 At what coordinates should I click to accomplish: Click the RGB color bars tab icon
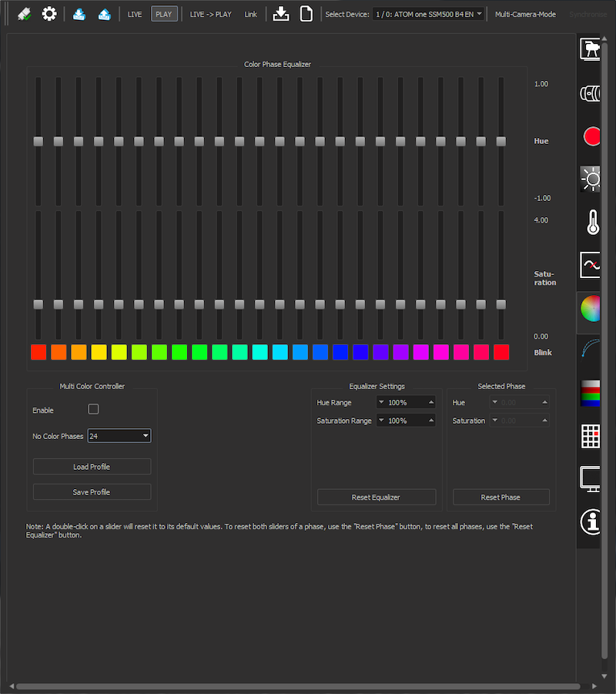(591, 394)
